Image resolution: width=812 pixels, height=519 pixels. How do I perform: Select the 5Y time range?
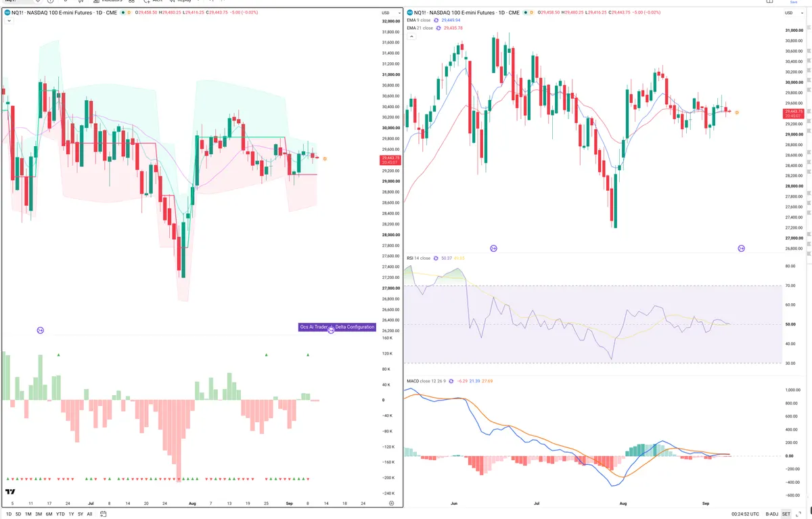click(x=81, y=514)
